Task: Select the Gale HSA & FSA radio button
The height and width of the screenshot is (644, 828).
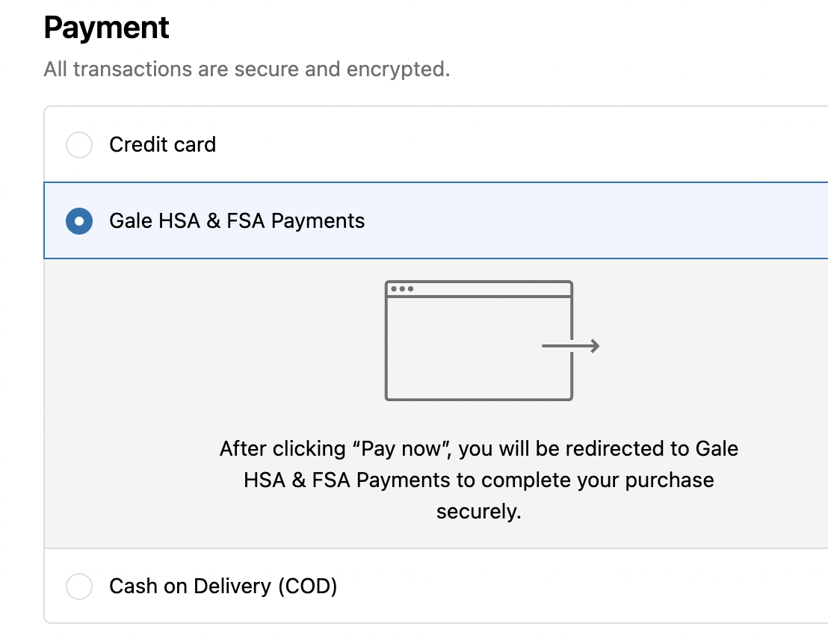Action: (x=79, y=221)
